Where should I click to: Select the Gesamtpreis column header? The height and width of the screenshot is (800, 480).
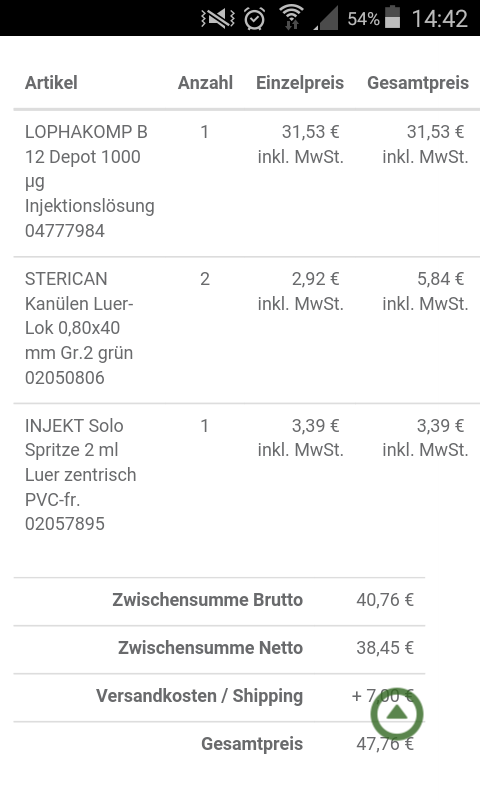418,83
